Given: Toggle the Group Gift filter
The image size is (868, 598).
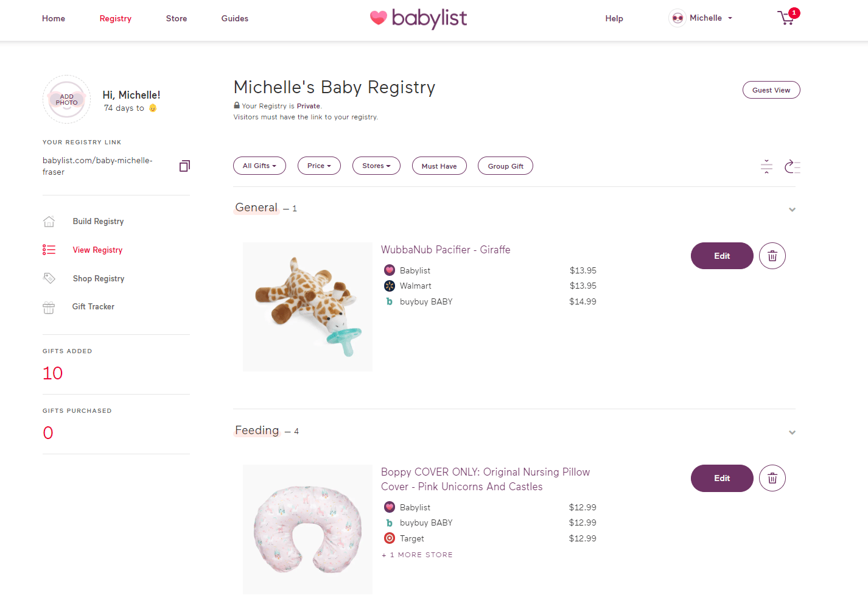Looking at the screenshot, I should coord(505,166).
